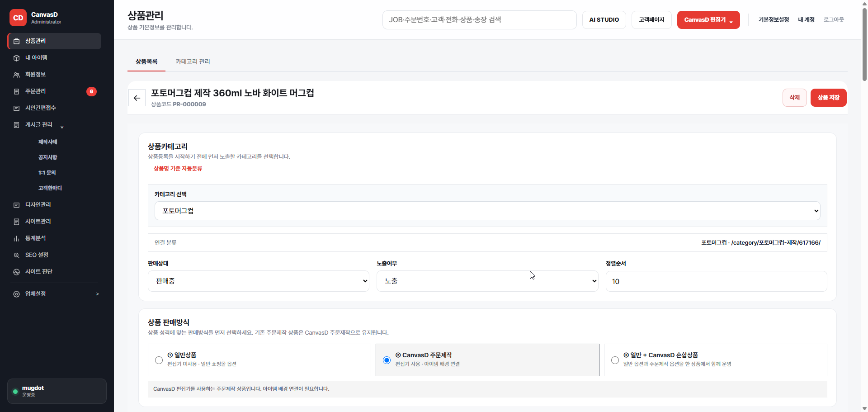Click the red 6 badge on 주문관리
The height and width of the screenshot is (412, 868).
pos(91,91)
